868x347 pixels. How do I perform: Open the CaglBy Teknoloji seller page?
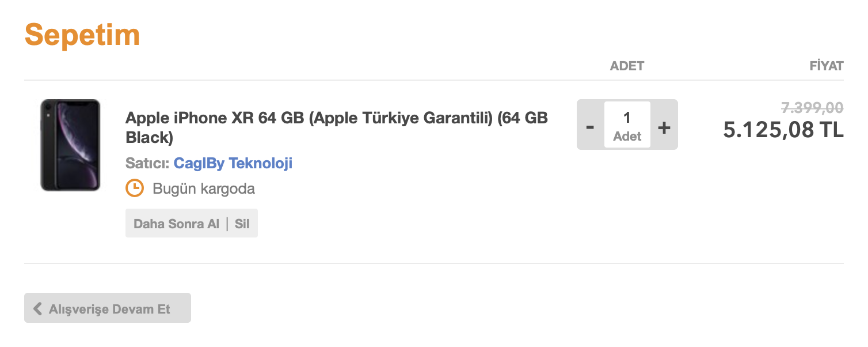pyautogui.click(x=233, y=164)
